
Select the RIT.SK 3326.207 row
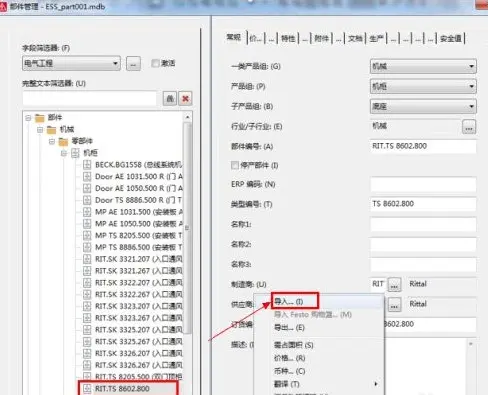[x=139, y=353]
